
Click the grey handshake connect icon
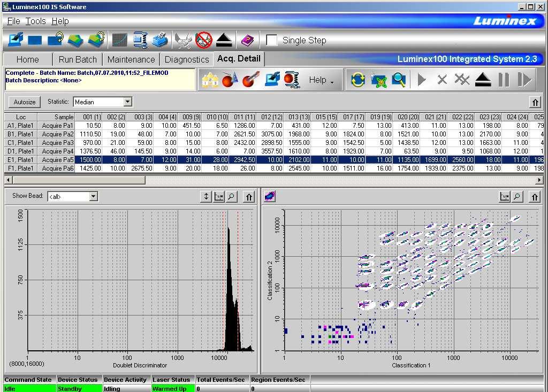183,40
